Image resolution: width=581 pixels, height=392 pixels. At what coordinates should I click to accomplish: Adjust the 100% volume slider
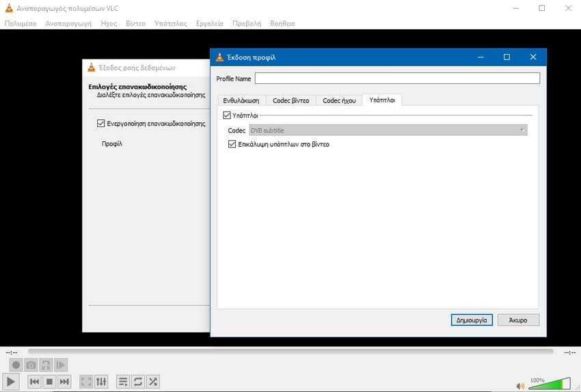click(550, 384)
